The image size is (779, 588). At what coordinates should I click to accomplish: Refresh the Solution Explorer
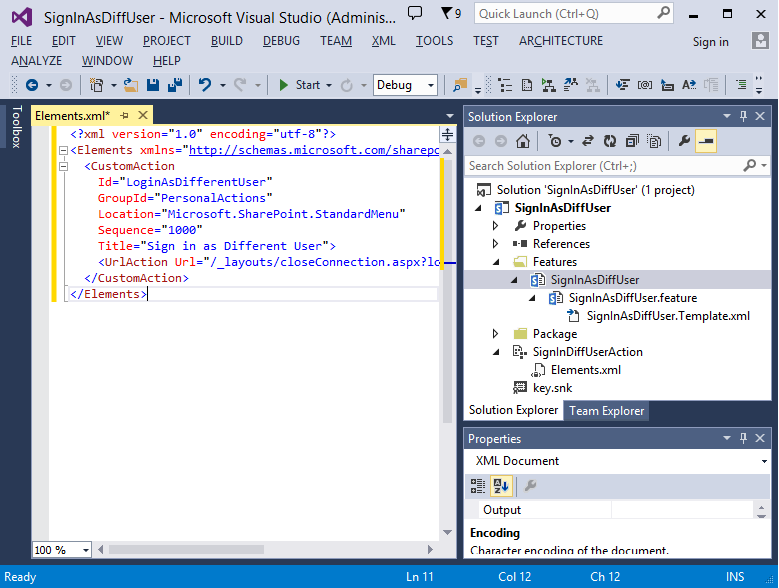coord(610,142)
